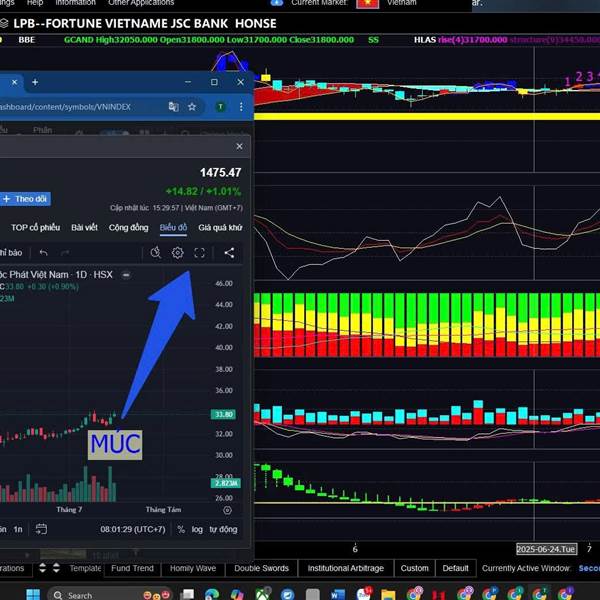Viewport: 600px width, 600px height.
Task: Click the HLAS indicator label
Action: [x=425, y=40]
